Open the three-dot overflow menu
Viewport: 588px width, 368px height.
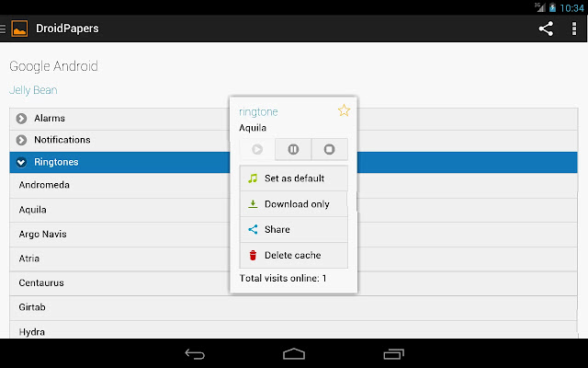[573, 29]
